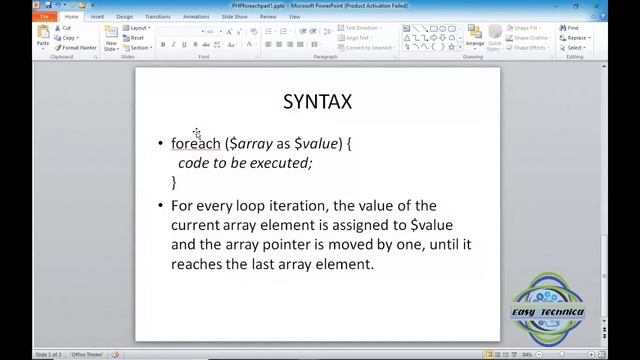Expand the font size combo box
Viewport: 640px width, 360px height.
(x=221, y=31)
